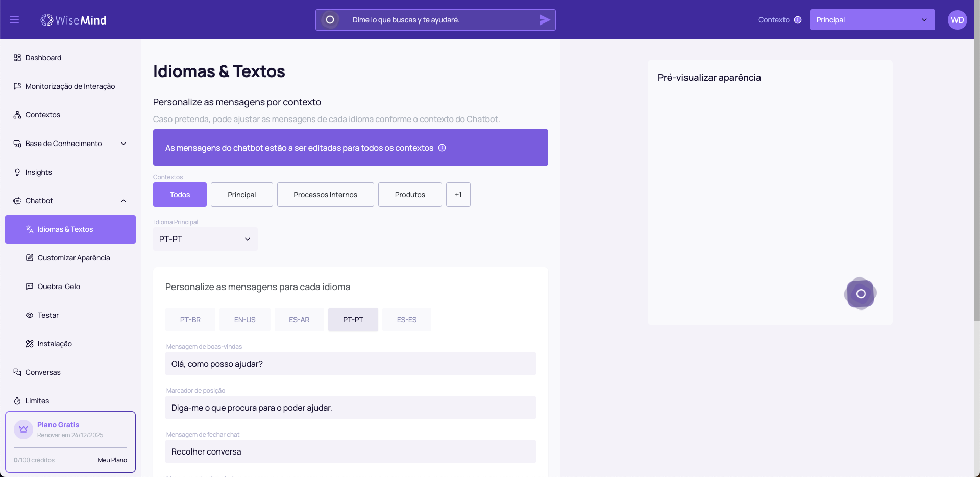
Task: Show more contexts with +1 button
Action: click(458, 195)
